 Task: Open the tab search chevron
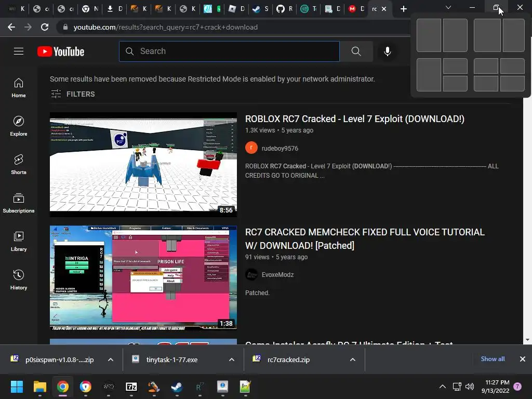pyautogui.click(x=448, y=7)
